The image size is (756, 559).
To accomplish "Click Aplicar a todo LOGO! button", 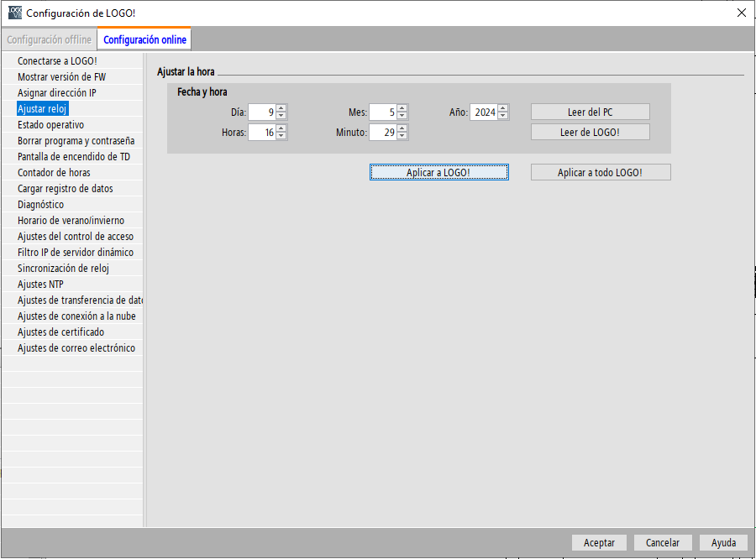I will (600, 172).
